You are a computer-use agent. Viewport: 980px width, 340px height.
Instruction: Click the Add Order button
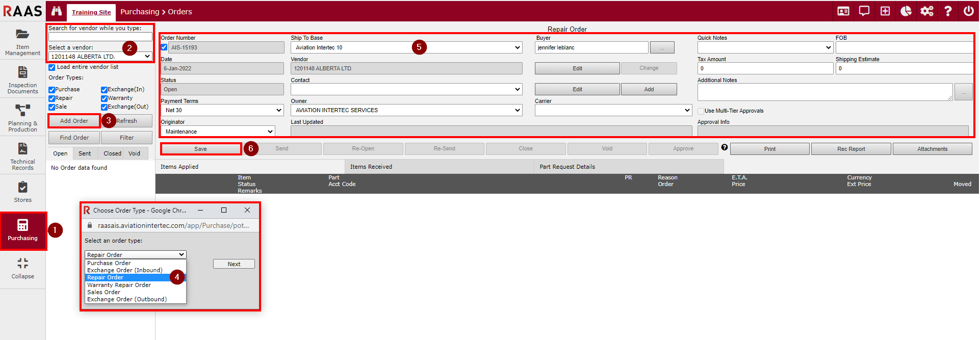click(74, 121)
